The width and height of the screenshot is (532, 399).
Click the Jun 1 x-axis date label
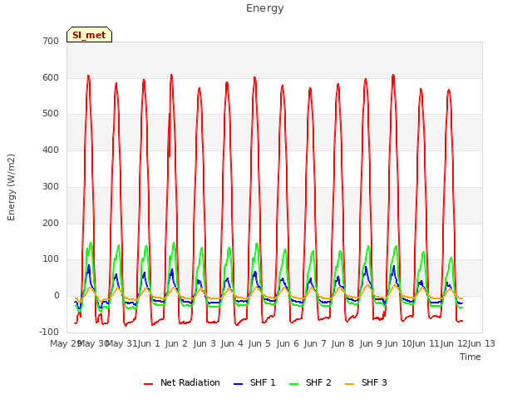point(149,343)
